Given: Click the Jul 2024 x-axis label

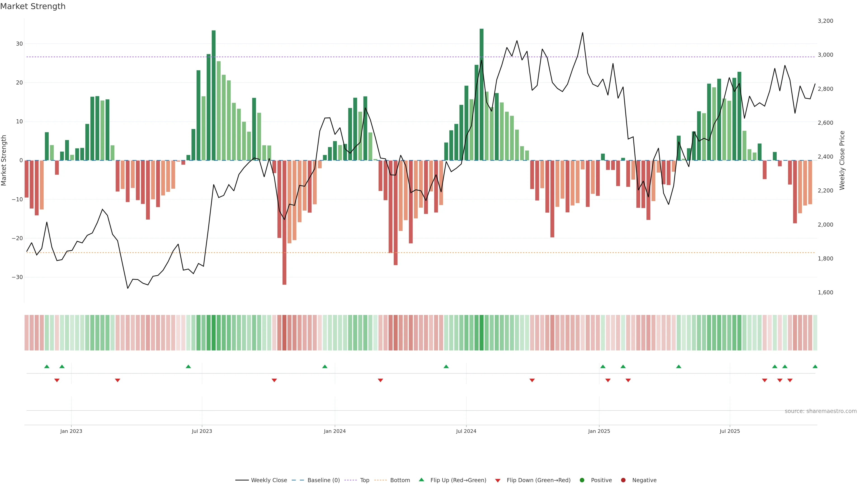Looking at the screenshot, I should tap(466, 431).
